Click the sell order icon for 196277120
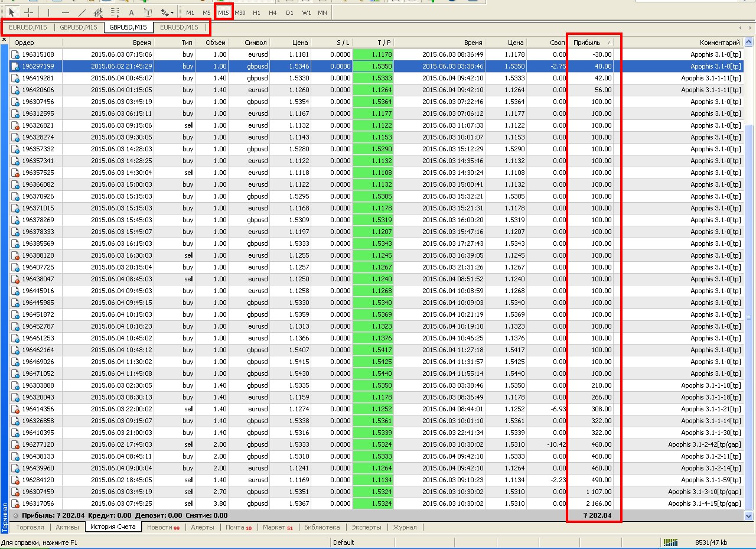 [15, 444]
